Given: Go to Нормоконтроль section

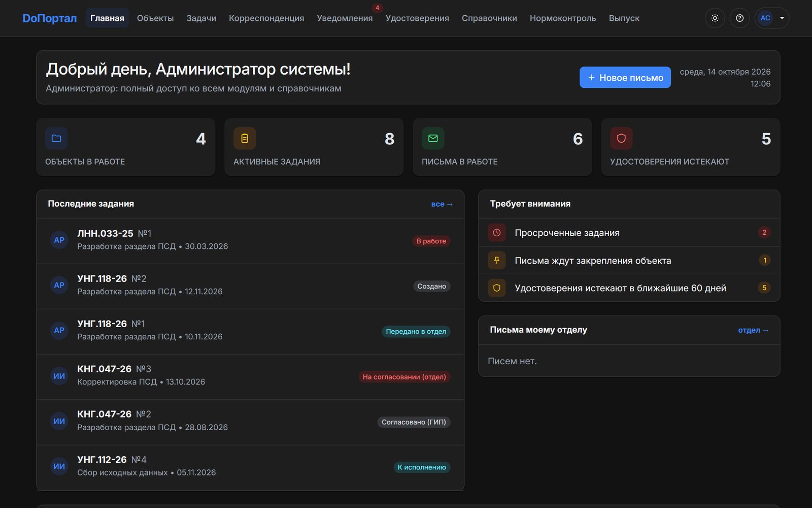Looking at the screenshot, I should [563, 18].
